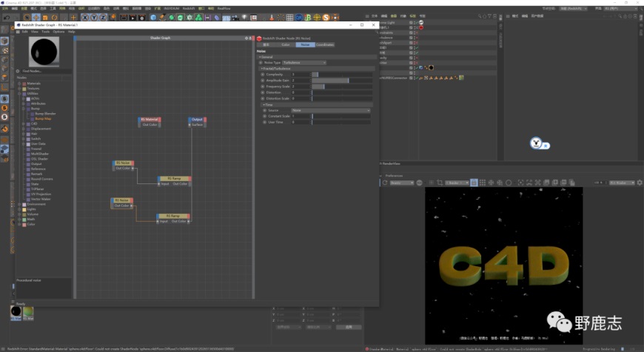This screenshot has height=352, width=644.
Task: Toggle the Complexity parameter animation dot
Action: pos(263,75)
